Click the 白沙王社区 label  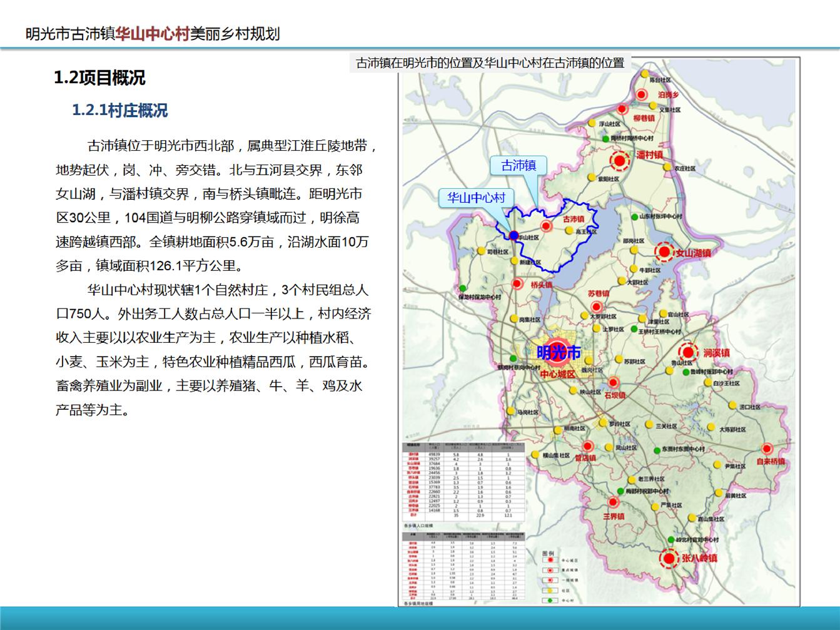point(726,383)
